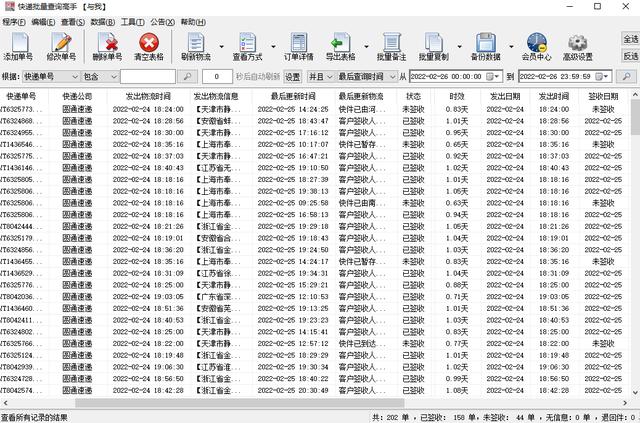Click the 时效 column header

(456, 96)
